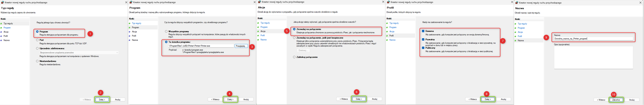The height and width of the screenshot is (105, 644).
Task: Choose the Uprzednio zdefiniowana radio option
Action: point(37,48)
